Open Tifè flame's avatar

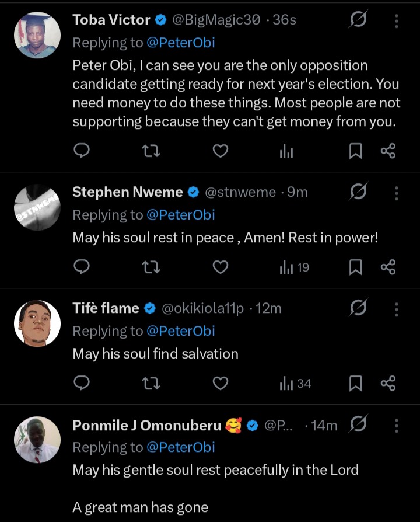37,323
